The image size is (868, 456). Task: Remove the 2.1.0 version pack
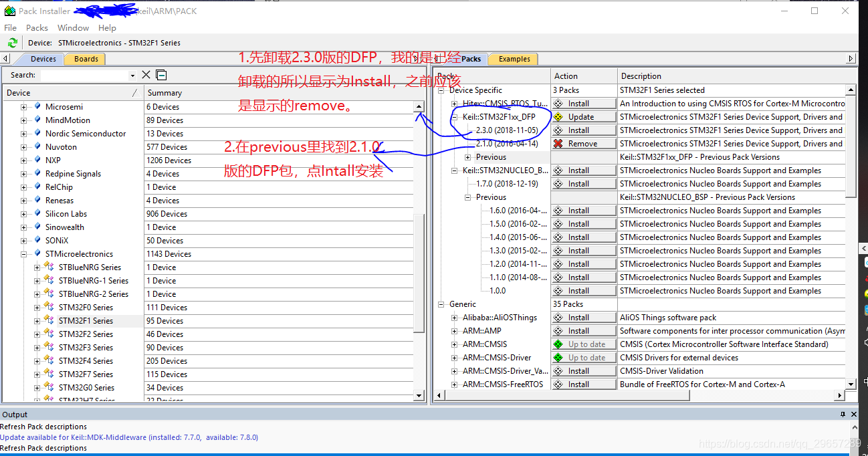tap(584, 144)
